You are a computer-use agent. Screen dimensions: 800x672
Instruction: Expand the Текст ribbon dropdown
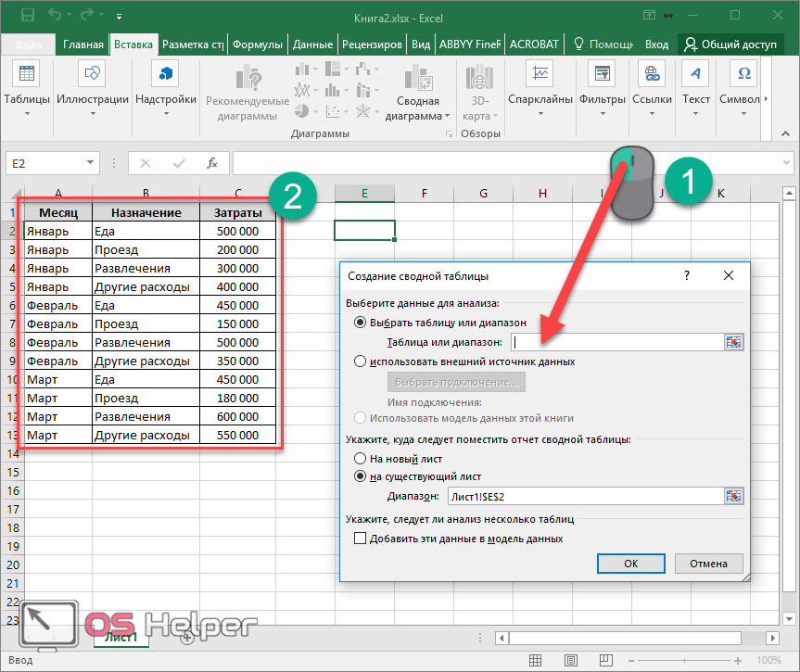(695, 114)
